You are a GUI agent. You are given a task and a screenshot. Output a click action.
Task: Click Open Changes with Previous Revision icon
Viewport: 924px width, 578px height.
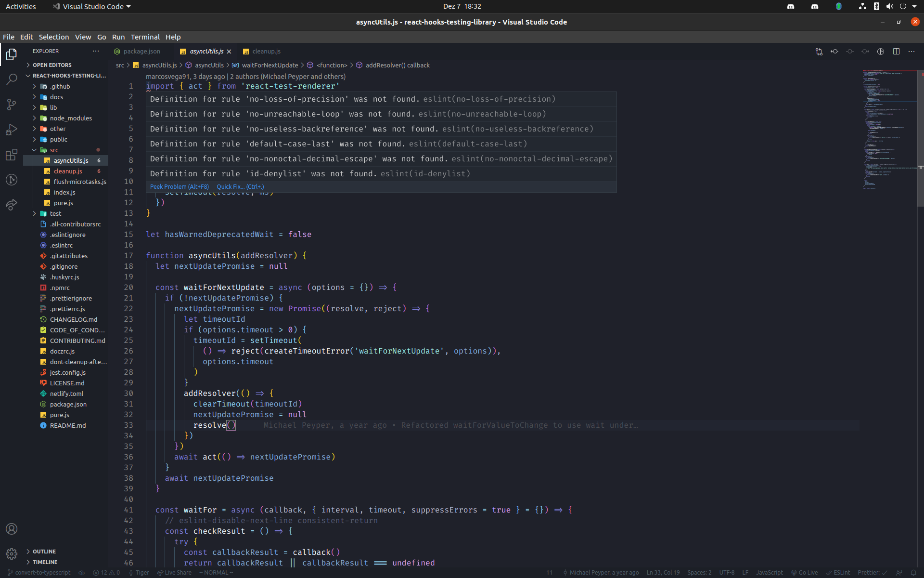(x=834, y=52)
